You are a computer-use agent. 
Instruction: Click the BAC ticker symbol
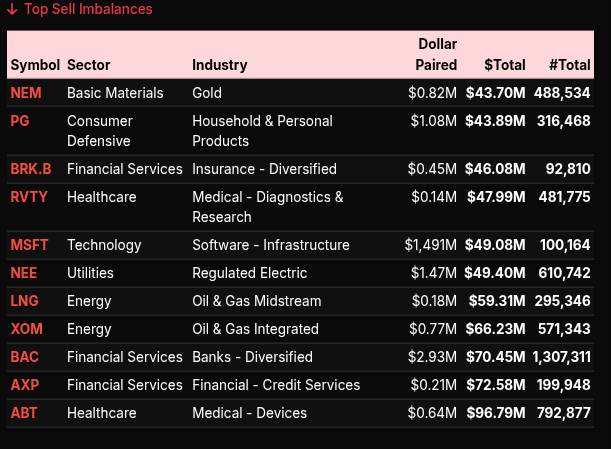[24, 357]
